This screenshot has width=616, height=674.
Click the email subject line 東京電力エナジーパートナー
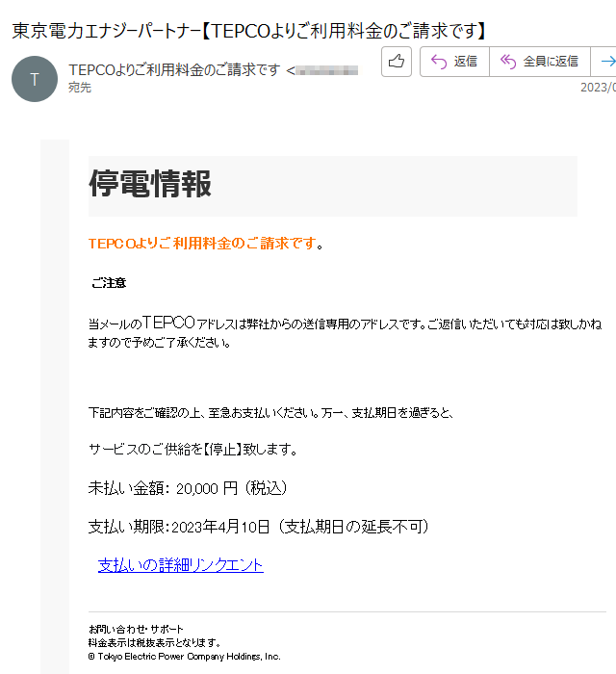click(x=249, y=31)
